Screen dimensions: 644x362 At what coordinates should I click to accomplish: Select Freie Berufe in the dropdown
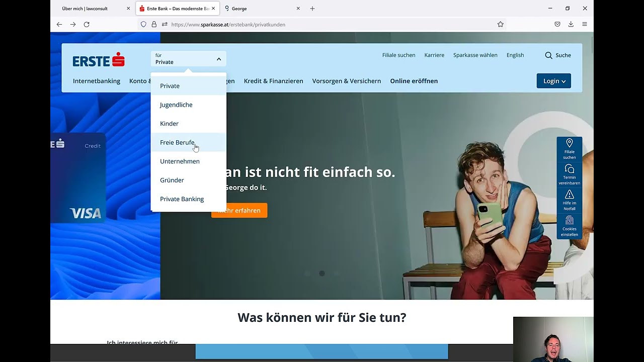coord(188,142)
